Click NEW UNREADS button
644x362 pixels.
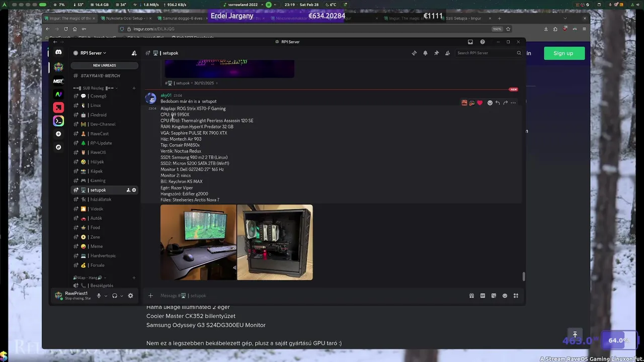point(105,65)
